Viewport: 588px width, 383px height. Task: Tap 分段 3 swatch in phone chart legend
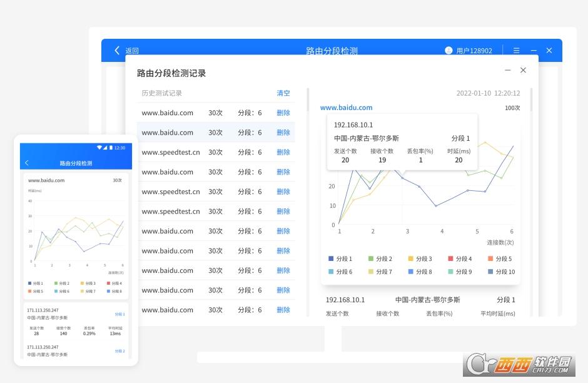tap(82, 283)
